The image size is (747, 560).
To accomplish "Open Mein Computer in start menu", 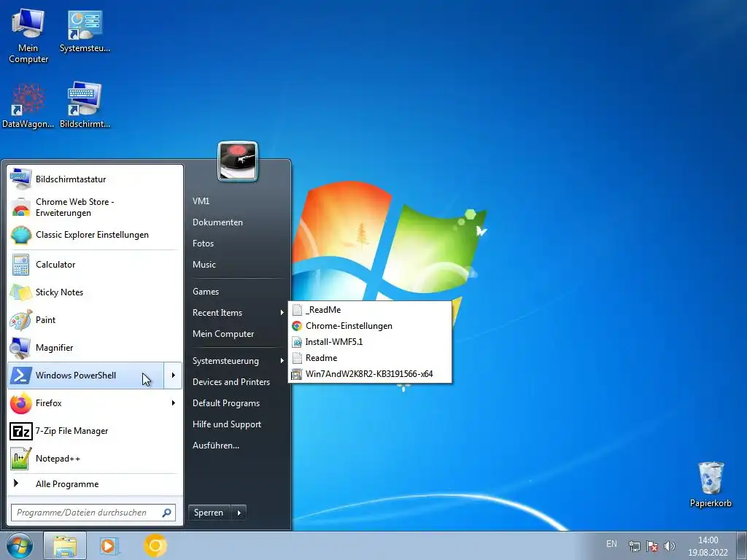I will [x=237, y=334].
